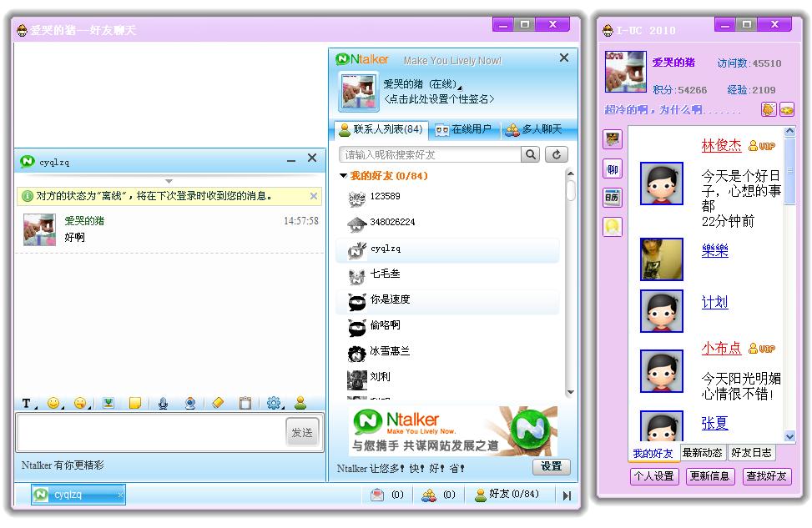Screen dimensions: 812x528
Task: Close the Ntalker contacts panel
Action: pyautogui.click(x=564, y=58)
